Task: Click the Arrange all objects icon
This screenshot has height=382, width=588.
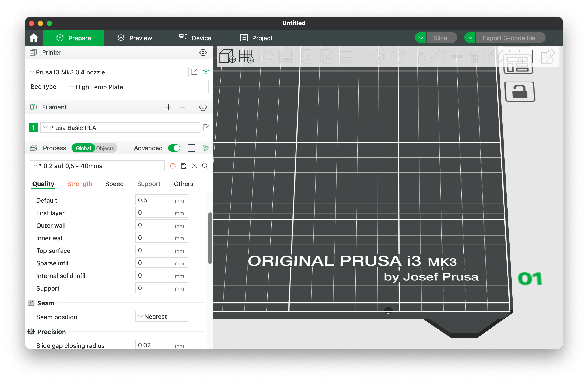Action: point(285,56)
